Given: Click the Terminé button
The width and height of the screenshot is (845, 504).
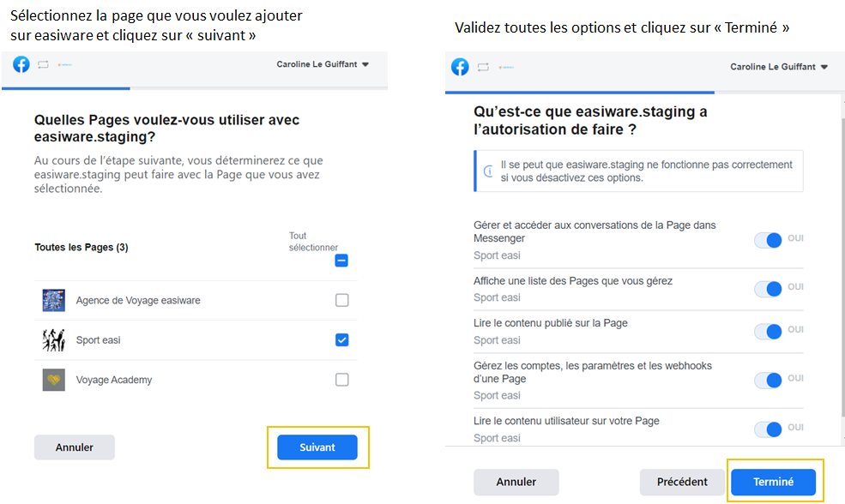Looking at the screenshot, I should click(x=774, y=482).
